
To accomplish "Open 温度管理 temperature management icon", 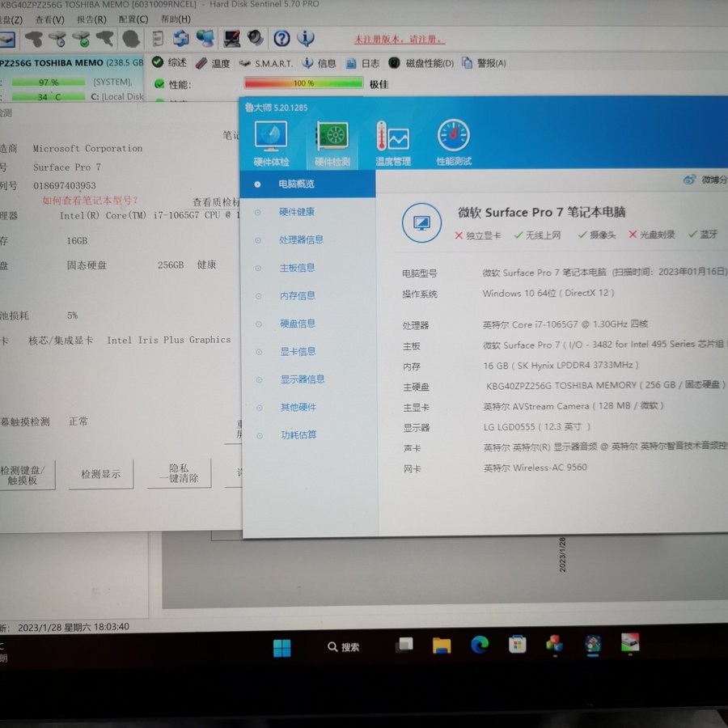I will pos(393,142).
